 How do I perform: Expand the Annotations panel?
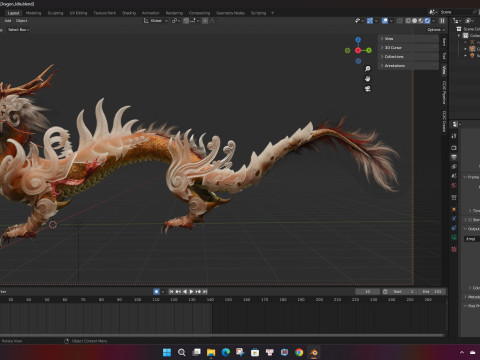409,66
